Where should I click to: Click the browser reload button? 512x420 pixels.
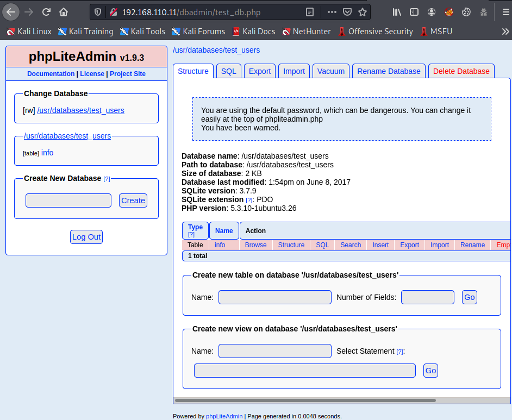pos(47,11)
